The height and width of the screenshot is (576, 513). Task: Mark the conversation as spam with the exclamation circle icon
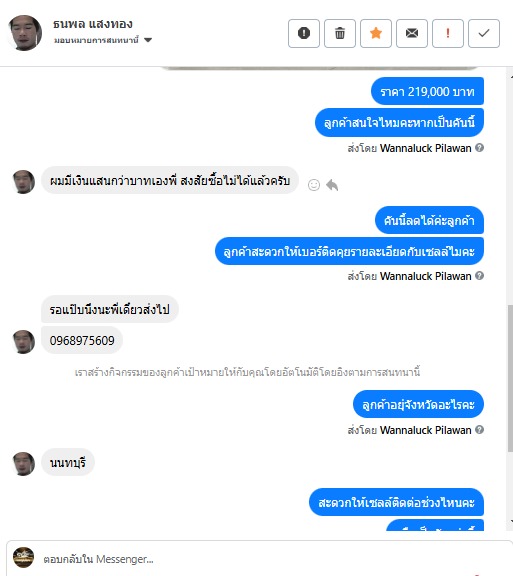[x=304, y=33]
